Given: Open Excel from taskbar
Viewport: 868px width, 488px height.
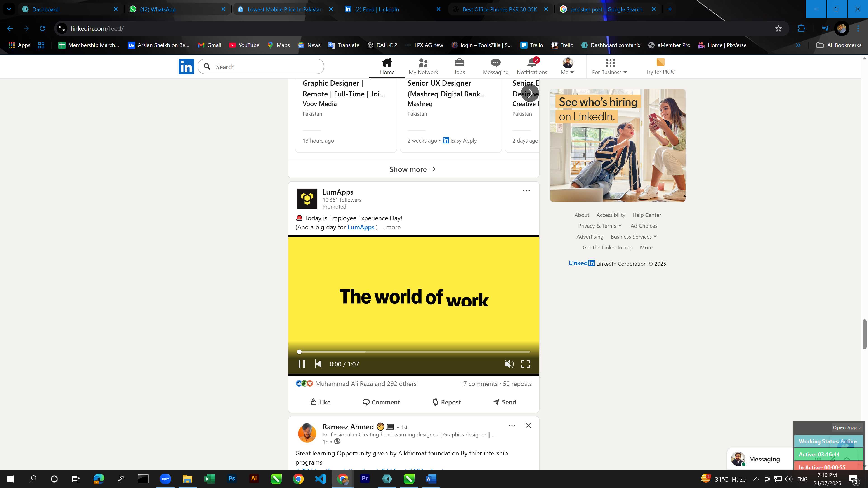Looking at the screenshot, I should (x=209, y=479).
